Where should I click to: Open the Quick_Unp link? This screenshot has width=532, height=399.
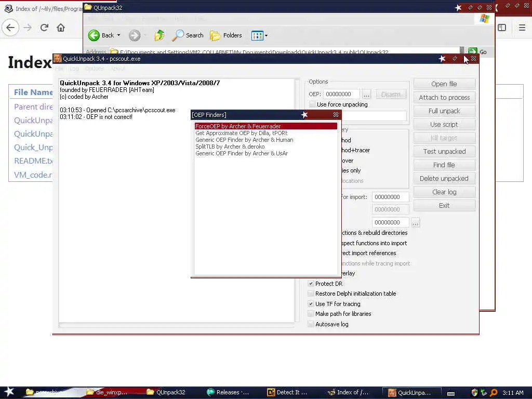click(x=33, y=147)
